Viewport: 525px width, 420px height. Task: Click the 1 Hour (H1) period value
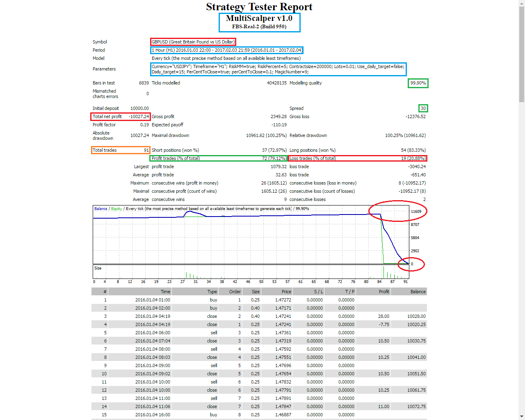pyautogui.click(x=227, y=50)
